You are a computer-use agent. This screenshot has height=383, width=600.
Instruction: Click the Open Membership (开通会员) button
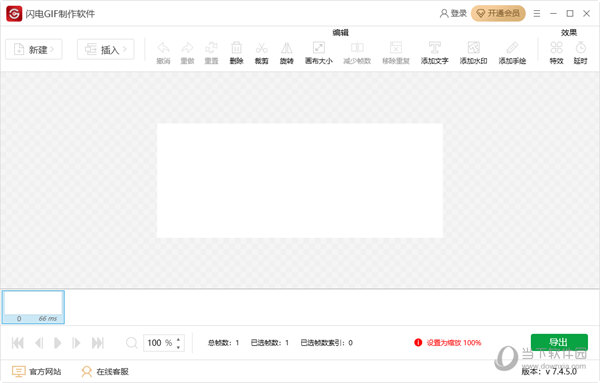(498, 13)
